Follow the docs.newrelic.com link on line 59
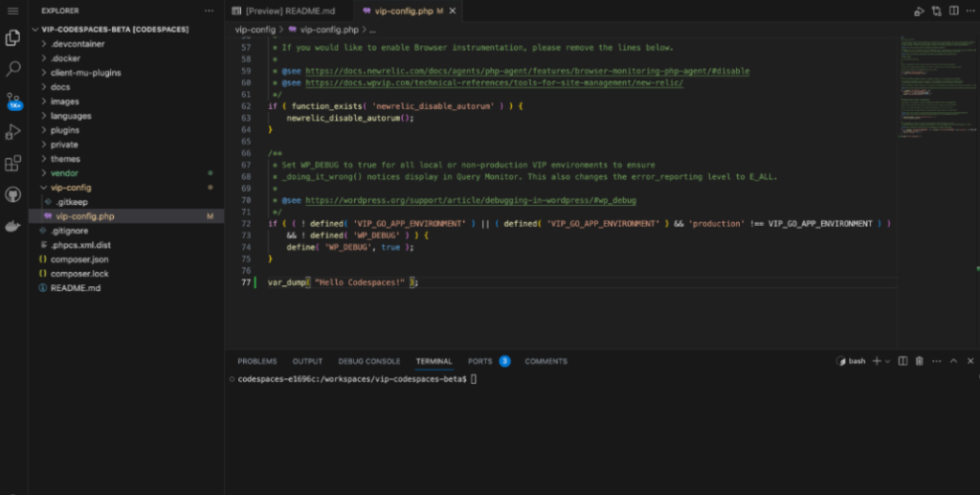The height and width of the screenshot is (495, 980). (x=527, y=71)
